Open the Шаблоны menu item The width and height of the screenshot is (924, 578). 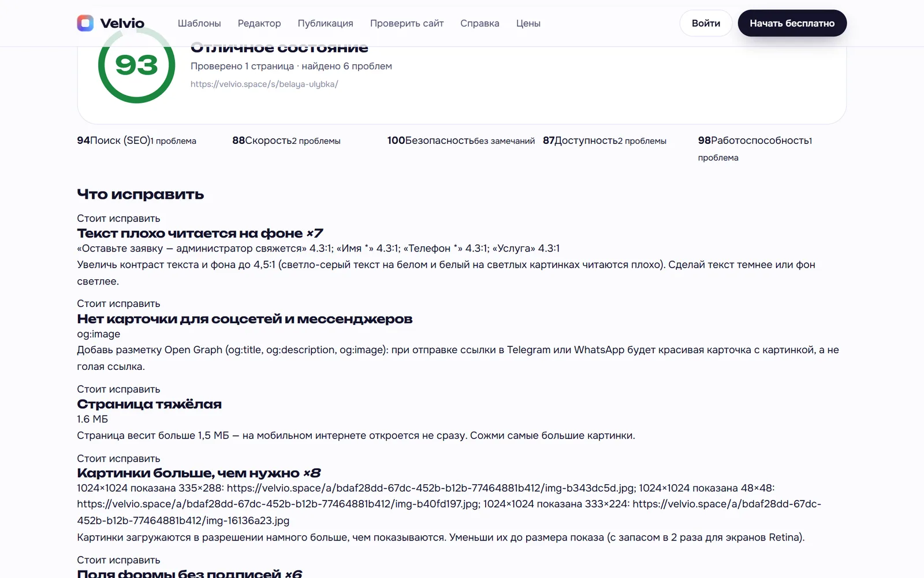(x=199, y=23)
